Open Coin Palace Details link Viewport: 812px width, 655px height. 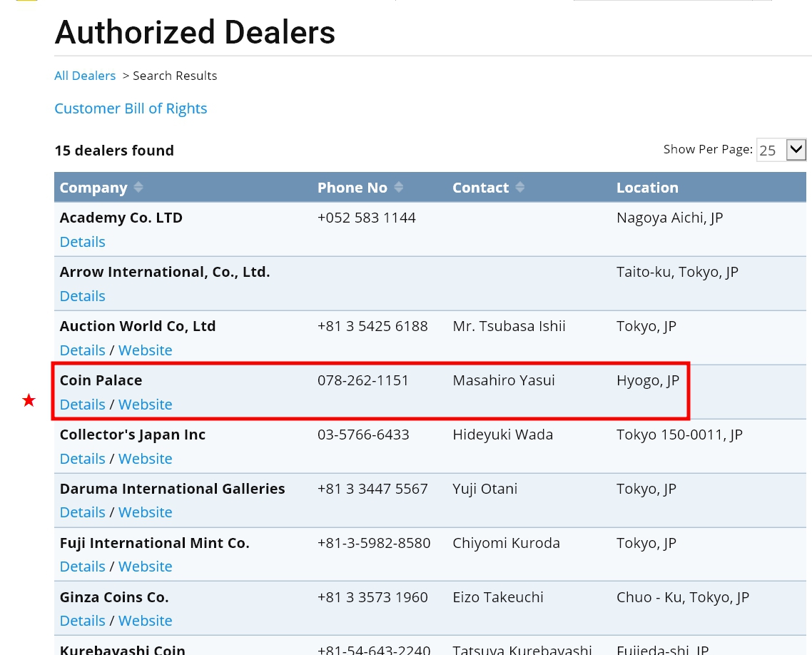82,405
